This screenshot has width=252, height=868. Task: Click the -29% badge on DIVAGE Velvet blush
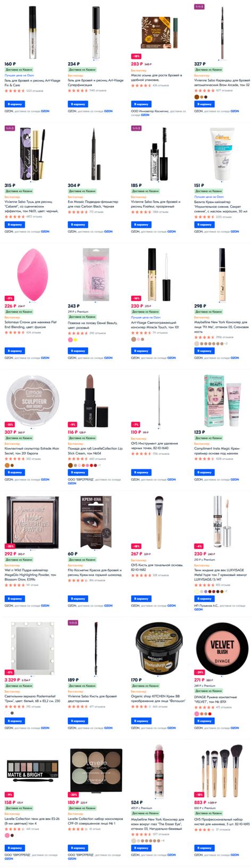(199, 672)
